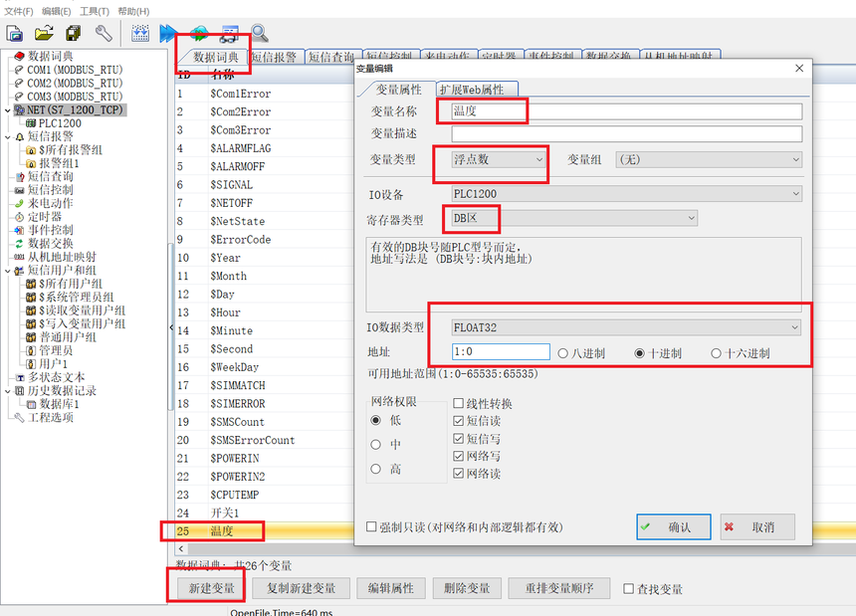Screen dimensions: 856x616
Task: Open 定时器 node in the tree
Action: pyautogui.click(x=45, y=217)
